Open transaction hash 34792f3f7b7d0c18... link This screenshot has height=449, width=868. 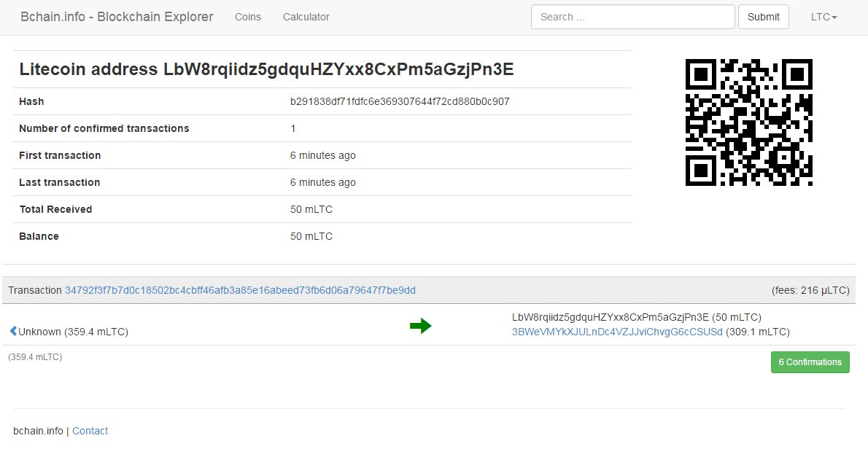[x=240, y=290]
